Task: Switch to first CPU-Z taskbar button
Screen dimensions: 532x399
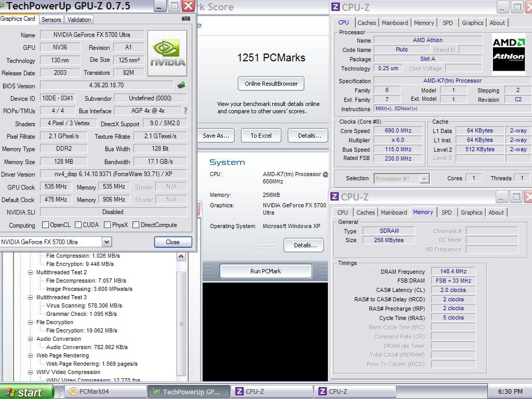Action: point(272,392)
